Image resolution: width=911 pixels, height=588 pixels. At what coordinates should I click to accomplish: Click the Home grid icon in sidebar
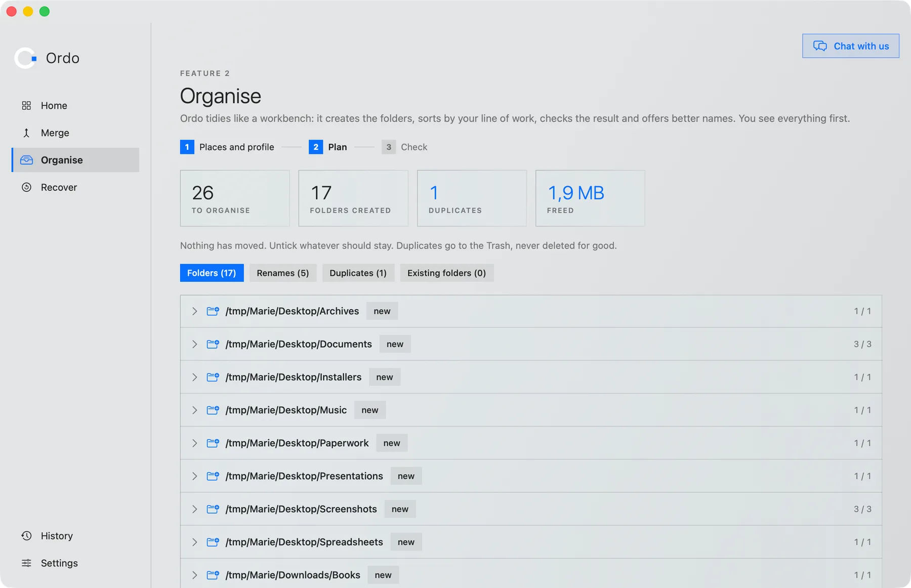[26, 105]
